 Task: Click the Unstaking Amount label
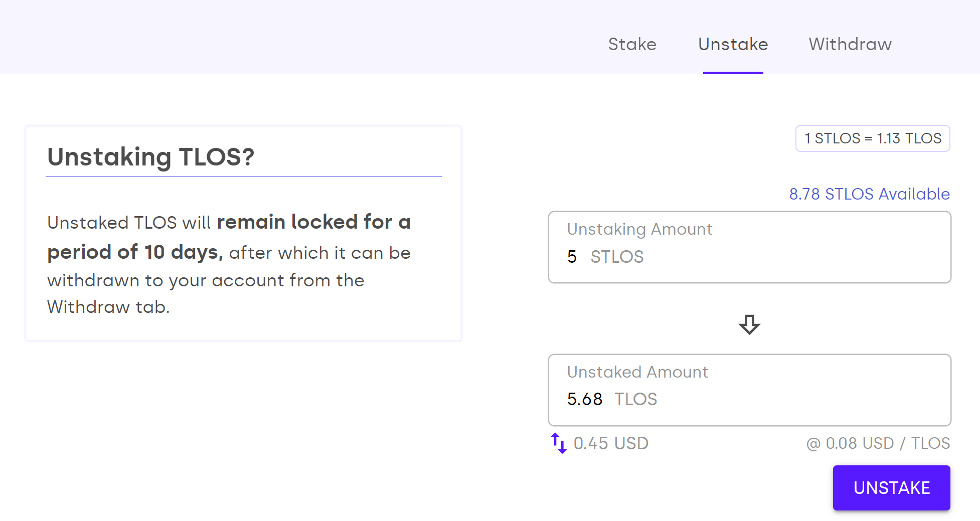tap(639, 229)
